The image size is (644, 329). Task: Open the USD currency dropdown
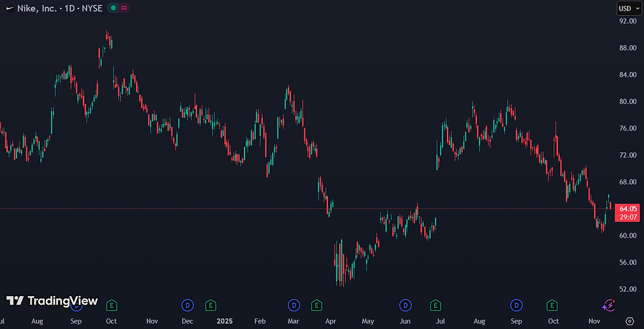tap(629, 8)
